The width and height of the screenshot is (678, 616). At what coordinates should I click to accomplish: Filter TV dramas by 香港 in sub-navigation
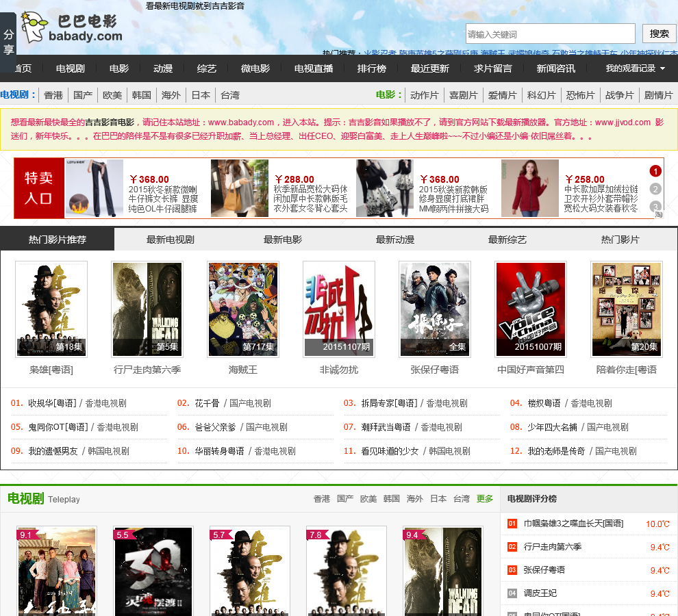(53, 95)
